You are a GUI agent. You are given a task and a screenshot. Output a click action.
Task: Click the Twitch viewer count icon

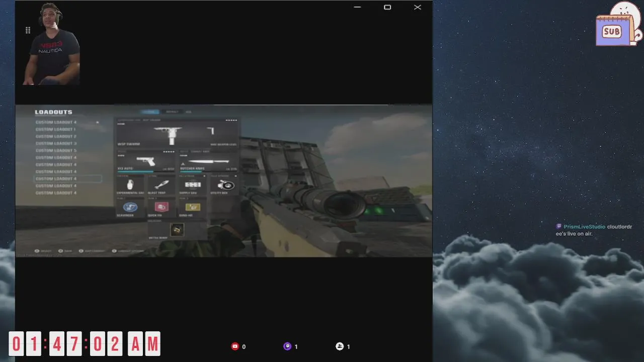(287, 346)
